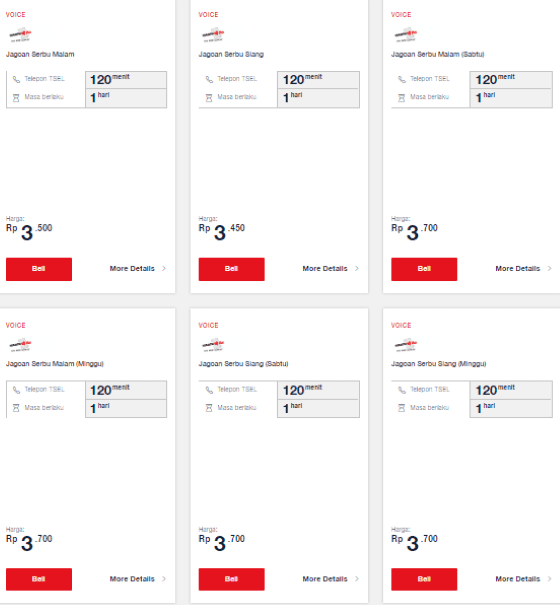Click Jagoan Serbu Malam package logo

[20, 35]
